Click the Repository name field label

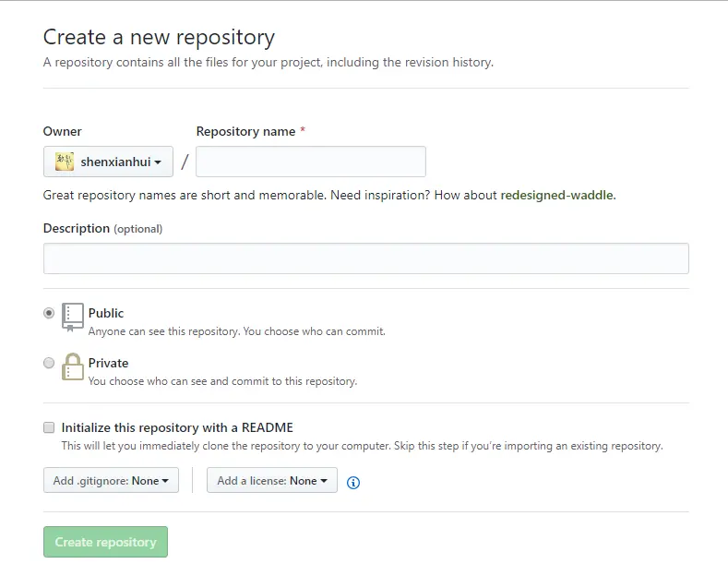point(245,131)
